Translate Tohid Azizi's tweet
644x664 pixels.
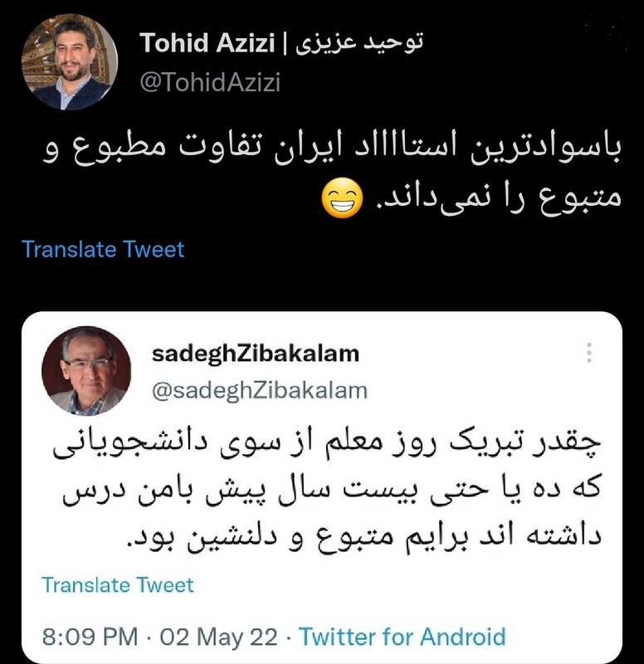pos(103,249)
